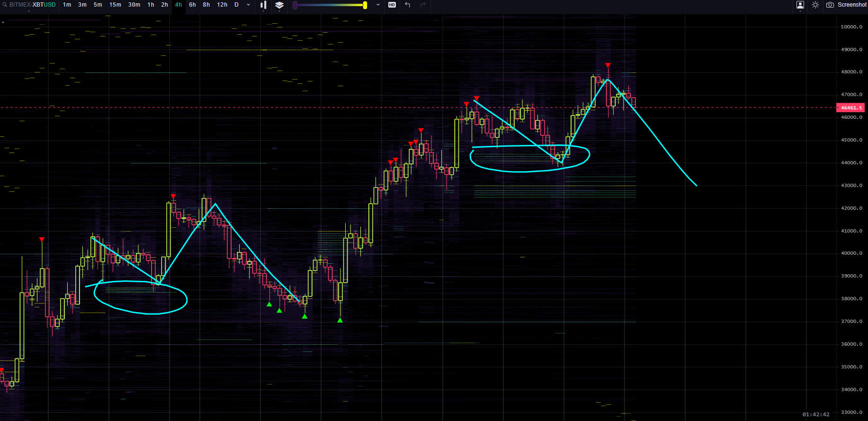Click the 46461.5 current price label
The image size is (868, 421).
pyautogui.click(x=851, y=108)
